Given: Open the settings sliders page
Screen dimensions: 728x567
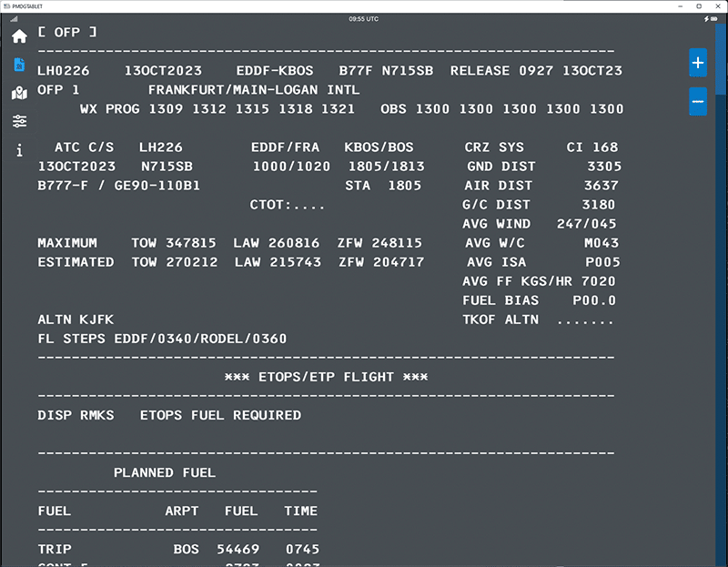Looking at the screenshot, I should tap(19, 122).
